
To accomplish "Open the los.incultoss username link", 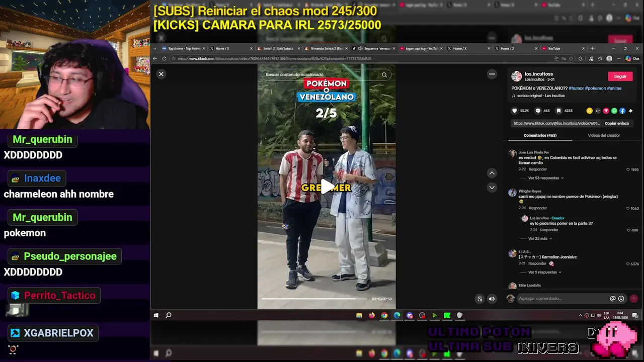I will 538,74.
